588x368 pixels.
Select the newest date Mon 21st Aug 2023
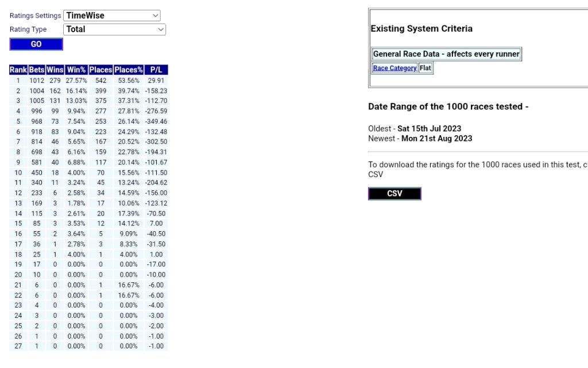coord(436,139)
